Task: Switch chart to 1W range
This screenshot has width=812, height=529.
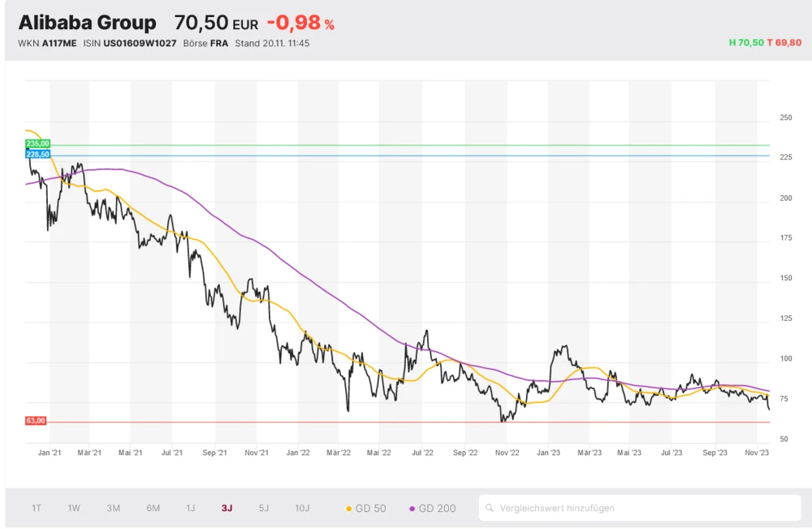Action: [x=74, y=509]
